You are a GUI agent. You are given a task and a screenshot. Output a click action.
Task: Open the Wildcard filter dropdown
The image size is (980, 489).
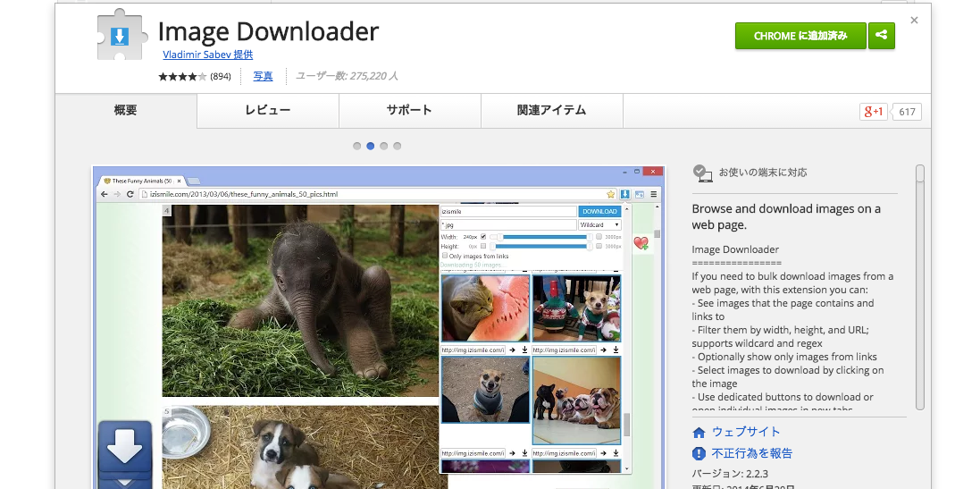click(x=599, y=224)
